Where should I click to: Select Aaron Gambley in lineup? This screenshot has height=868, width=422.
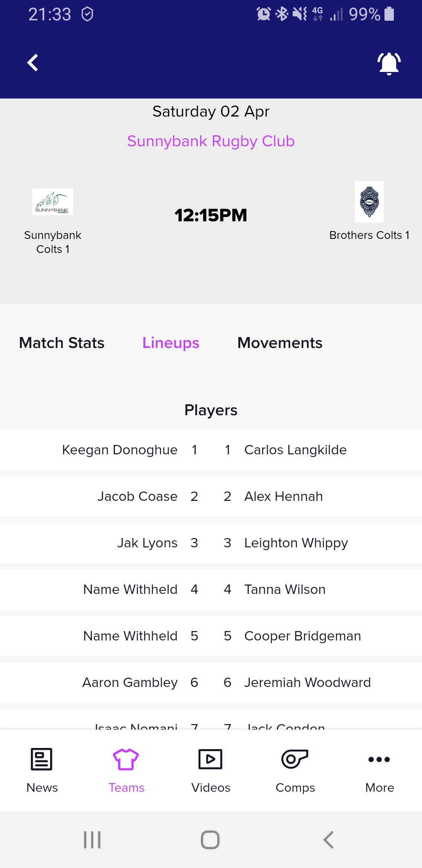pyautogui.click(x=130, y=683)
